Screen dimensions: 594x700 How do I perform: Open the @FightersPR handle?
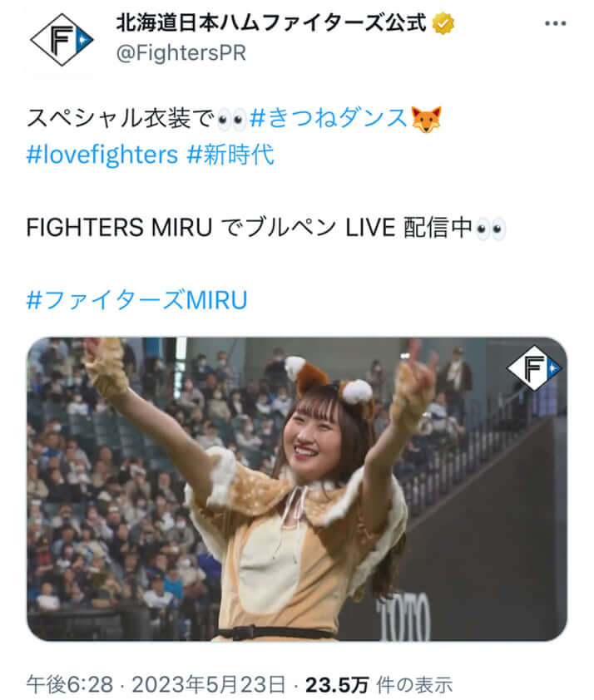181,53
